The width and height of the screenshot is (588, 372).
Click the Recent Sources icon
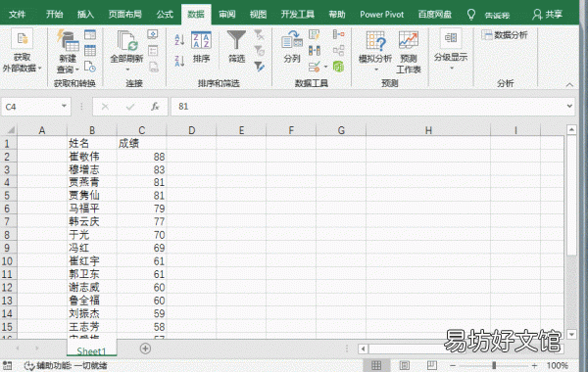click(90, 67)
